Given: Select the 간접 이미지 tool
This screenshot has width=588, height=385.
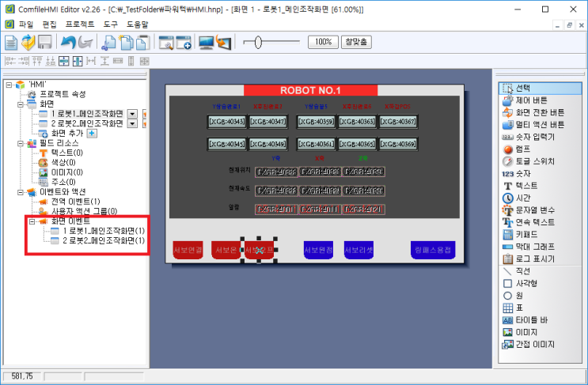Looking at the screenshot, I should click(x=528, y=344).
